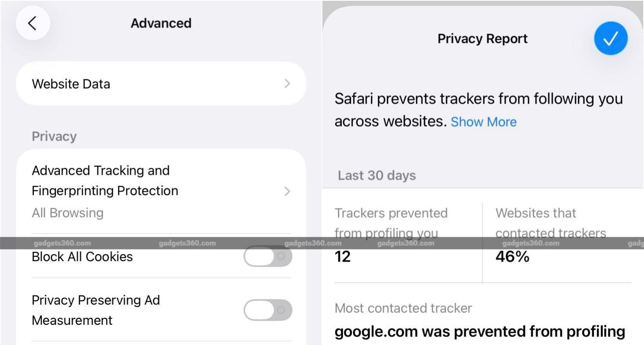Image resolution: width=644 pixels, height=345 pixels.
Task: Tap the Privacy Report title
Action: pyautogui.click(x=482, y=38)
